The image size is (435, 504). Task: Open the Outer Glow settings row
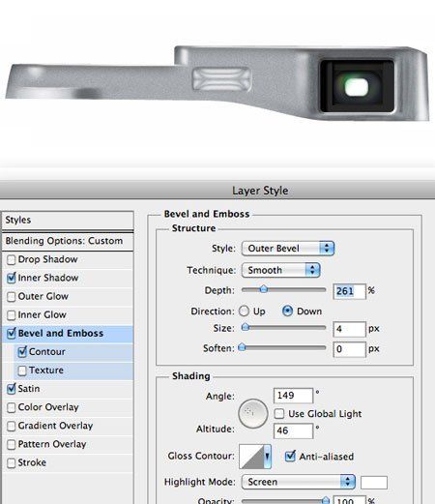point(68,296)
